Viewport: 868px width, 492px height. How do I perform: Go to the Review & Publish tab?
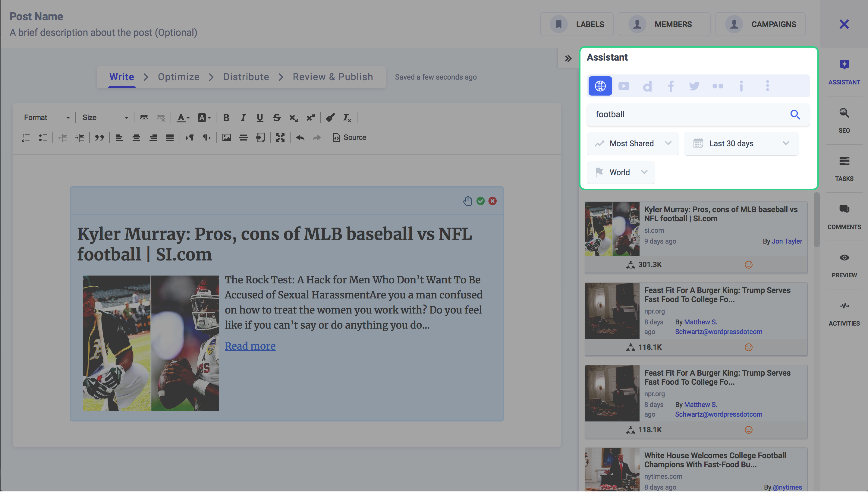(333, 77)
